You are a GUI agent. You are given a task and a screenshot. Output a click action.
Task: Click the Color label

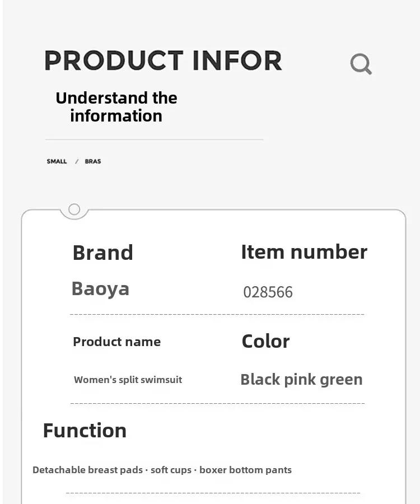[266, 342]
